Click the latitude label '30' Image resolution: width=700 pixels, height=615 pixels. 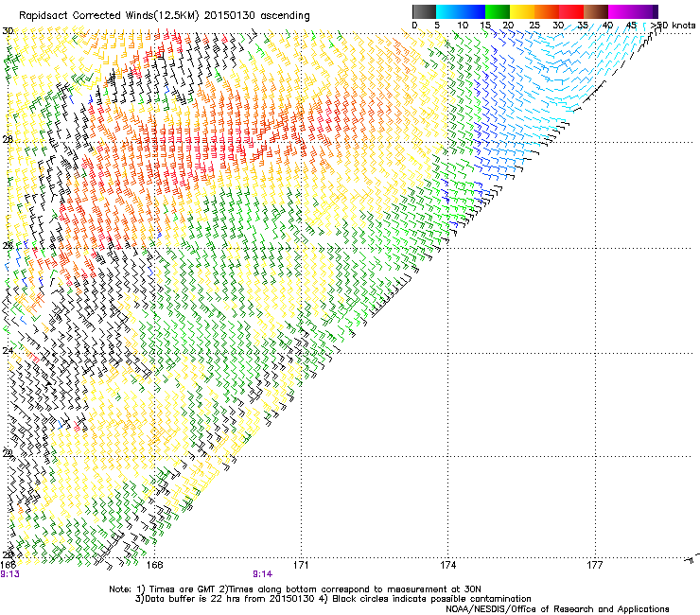[8, 31]
